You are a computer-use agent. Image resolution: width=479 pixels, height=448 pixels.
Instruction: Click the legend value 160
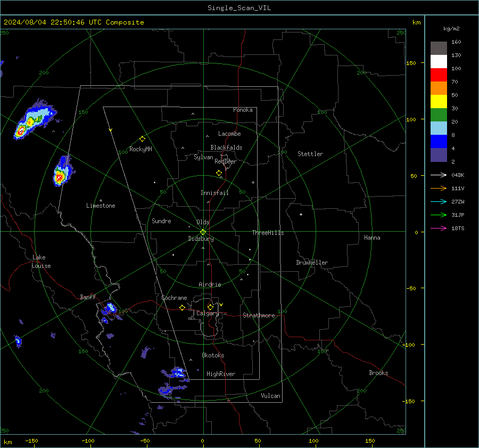(x=456, y=42)
